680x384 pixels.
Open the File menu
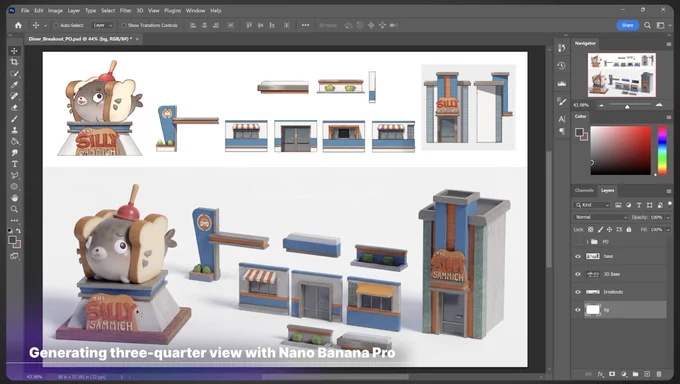(25, 10)
